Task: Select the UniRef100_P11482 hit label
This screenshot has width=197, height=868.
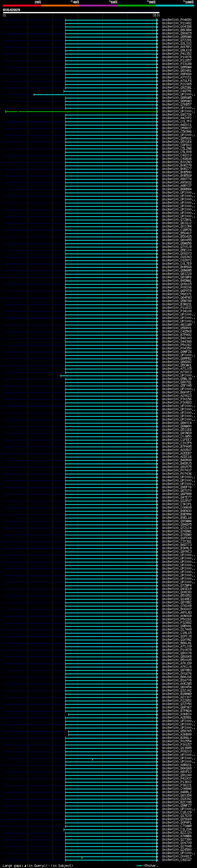Action: pyautogui.click(x=176, y=23)
